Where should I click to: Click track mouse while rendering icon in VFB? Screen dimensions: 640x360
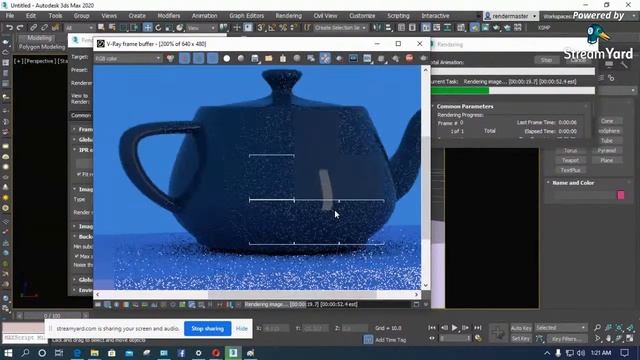click(x=325, y=58)
